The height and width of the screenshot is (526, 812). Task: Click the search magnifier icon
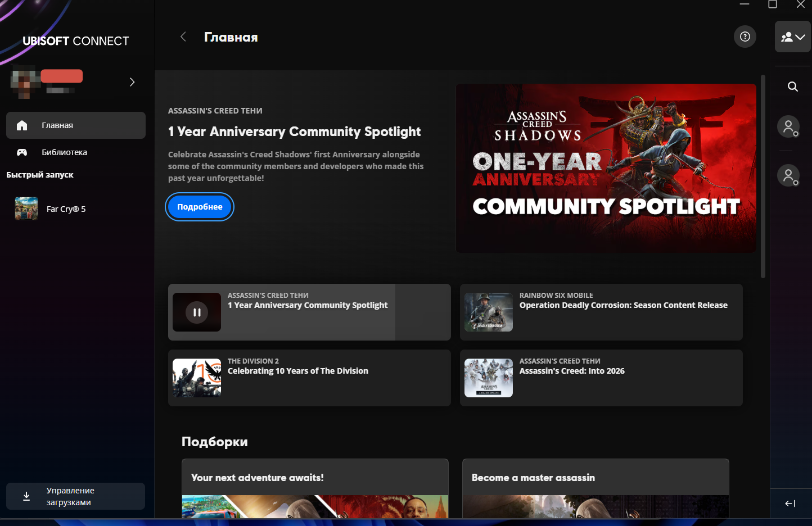tap(793, 87)
